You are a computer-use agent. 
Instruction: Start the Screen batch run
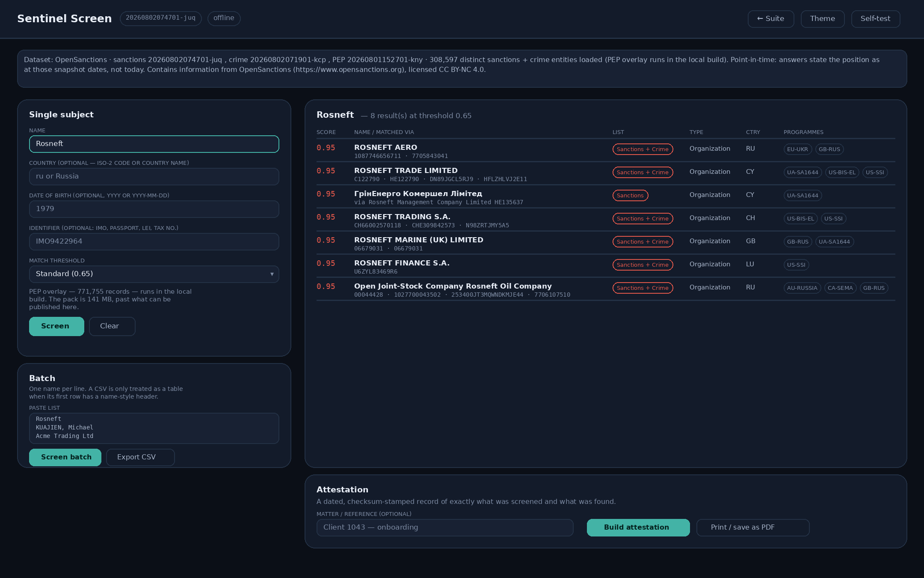(65, 457)
